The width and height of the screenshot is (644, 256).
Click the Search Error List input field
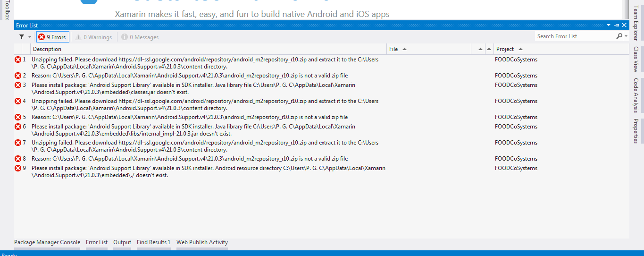click(575, 36)
